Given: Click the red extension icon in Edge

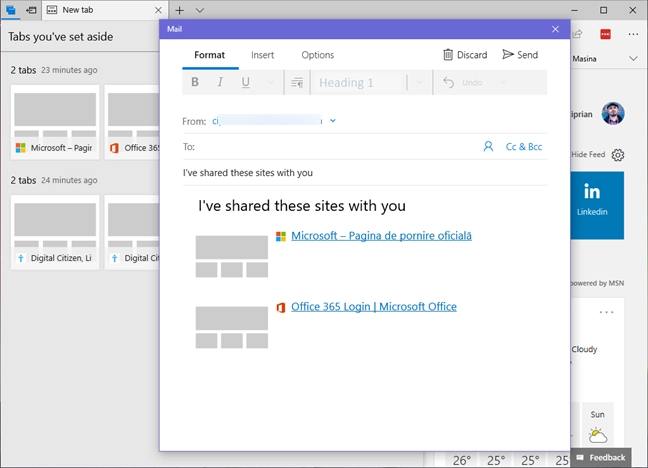Looking at the screenshot, I should pyautogui.click(x=605, y=34).
